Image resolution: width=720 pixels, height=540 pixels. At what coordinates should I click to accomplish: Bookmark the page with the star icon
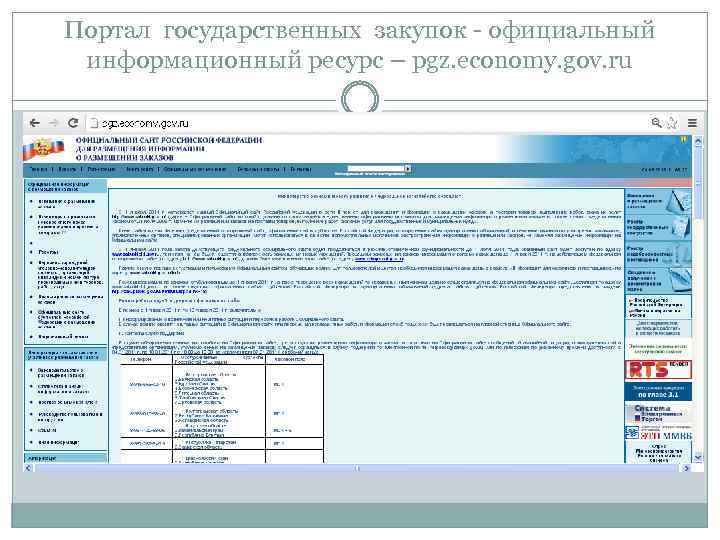tap(672, 123)
